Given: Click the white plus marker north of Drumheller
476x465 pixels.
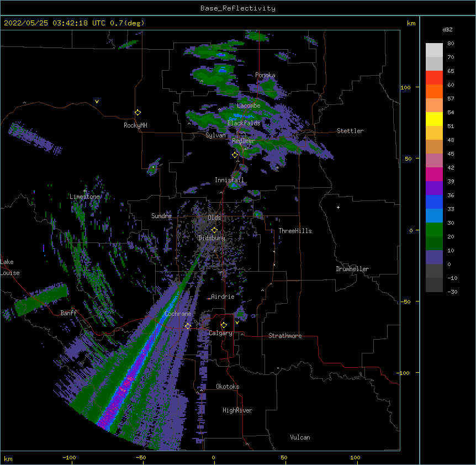Looking at the screenshot, I should pos(338,207).
